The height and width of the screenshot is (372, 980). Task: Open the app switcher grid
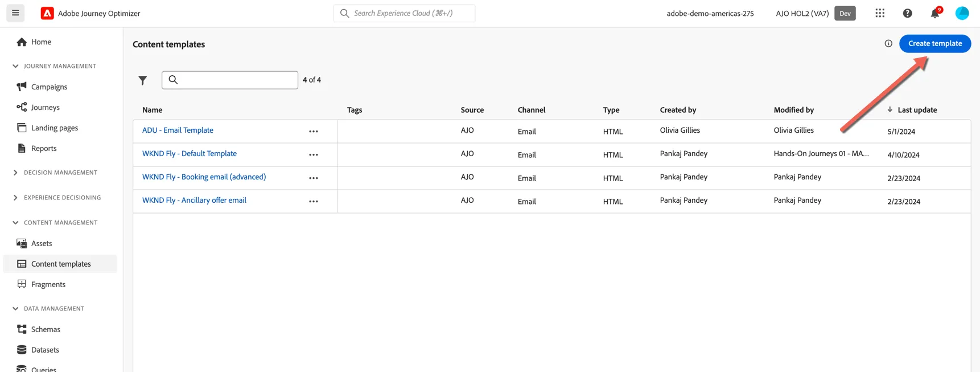[880, 13]
